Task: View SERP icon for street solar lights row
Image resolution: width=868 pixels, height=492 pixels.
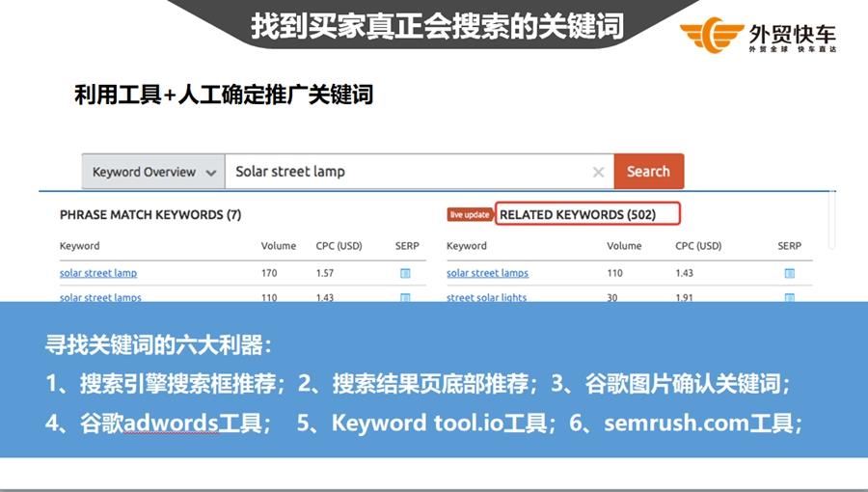Action: [789, 297]
